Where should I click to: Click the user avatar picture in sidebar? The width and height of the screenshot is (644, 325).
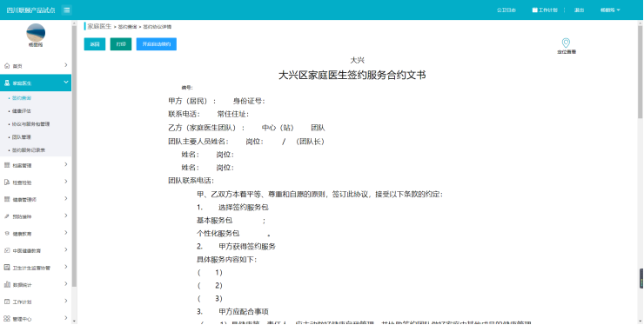36,32
